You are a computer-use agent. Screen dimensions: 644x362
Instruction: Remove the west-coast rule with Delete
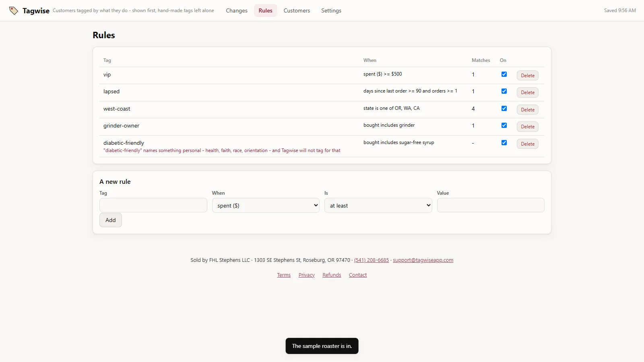pos(528,109)
